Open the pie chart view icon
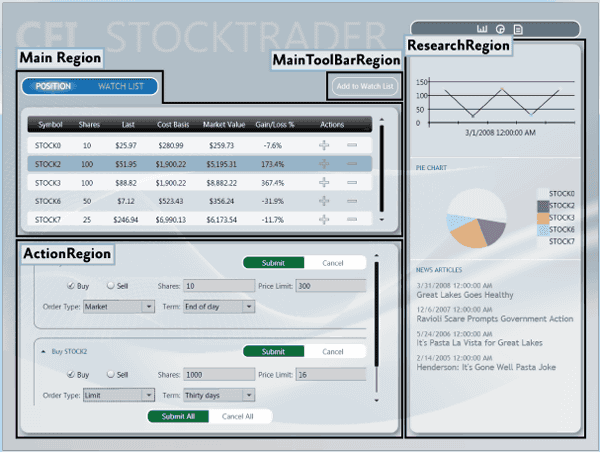 click(500, 29)
